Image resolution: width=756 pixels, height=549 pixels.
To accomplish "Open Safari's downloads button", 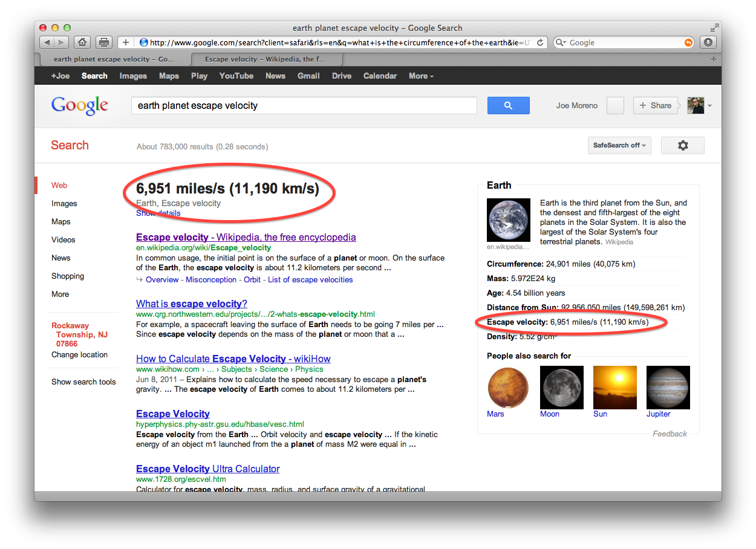I will click(708, 42).
